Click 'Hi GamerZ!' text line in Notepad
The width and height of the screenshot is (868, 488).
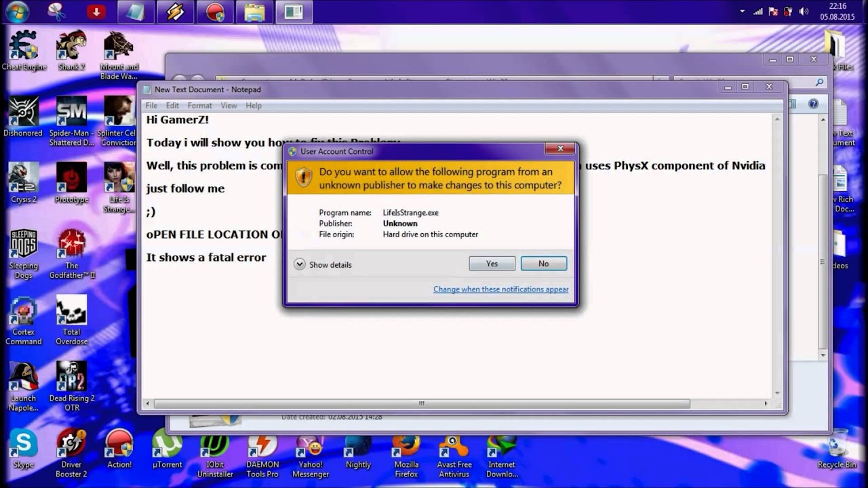tap(178, 120)
